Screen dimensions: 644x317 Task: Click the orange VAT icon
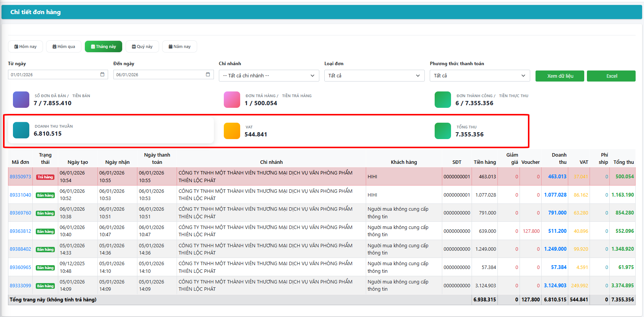click(232, 131)
